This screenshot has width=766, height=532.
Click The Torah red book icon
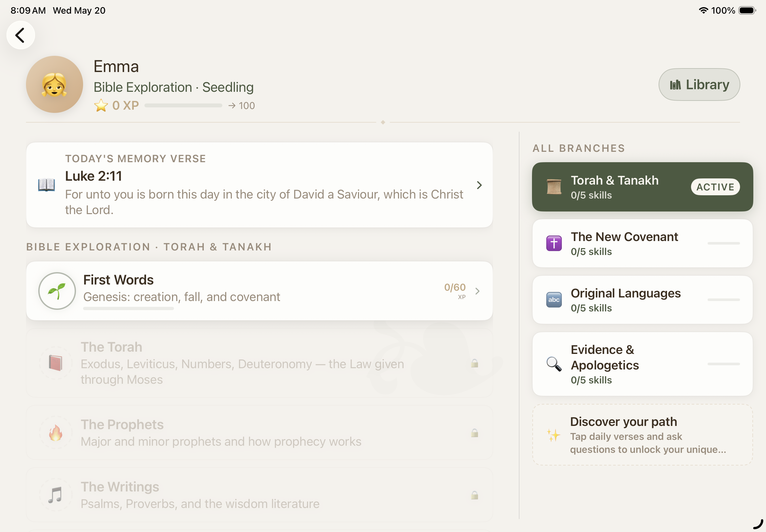56,363
